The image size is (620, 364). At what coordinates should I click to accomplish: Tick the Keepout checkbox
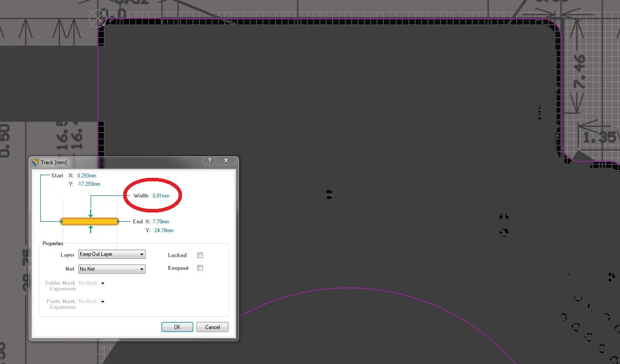200,268
